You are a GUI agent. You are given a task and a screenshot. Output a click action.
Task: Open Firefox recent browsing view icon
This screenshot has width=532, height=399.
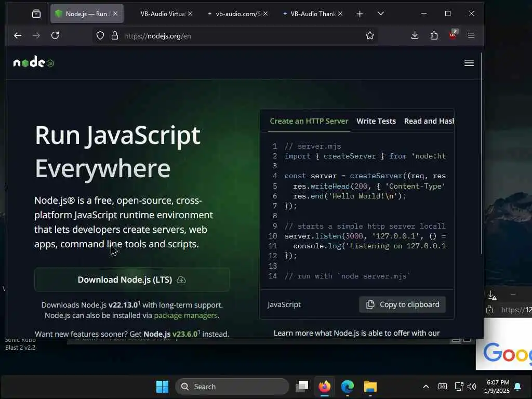point(36,14)
